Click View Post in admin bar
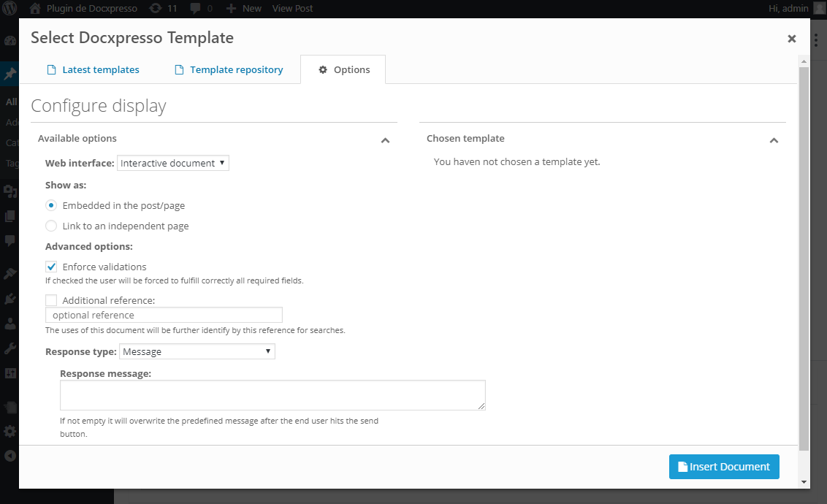This screenshot has height=504, width=827. pos(292,9)
